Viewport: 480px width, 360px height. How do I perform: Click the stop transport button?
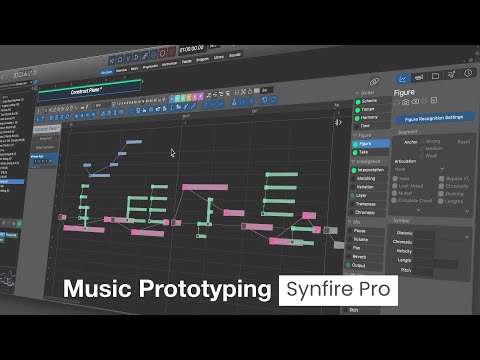tap(120, 60)
